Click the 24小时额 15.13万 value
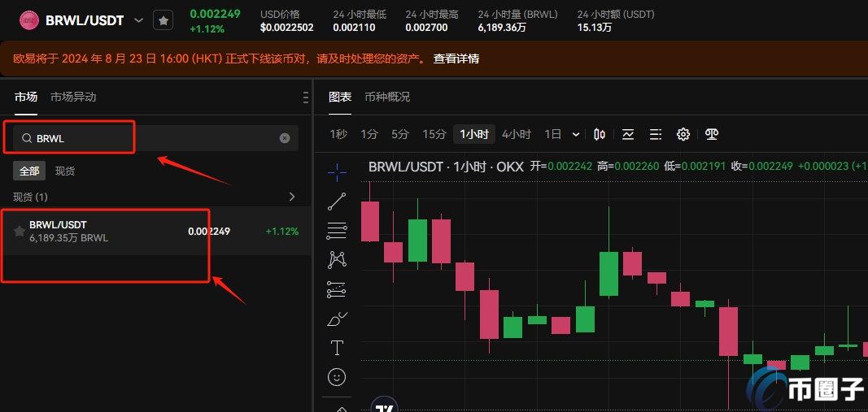Screen dimensions: 868x412 [x=595, y=27]
